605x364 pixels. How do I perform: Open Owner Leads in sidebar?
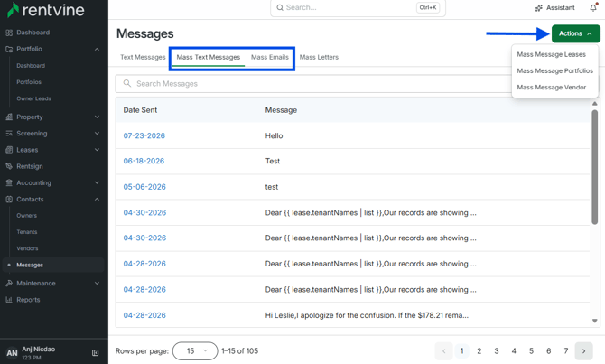point(33,98)
